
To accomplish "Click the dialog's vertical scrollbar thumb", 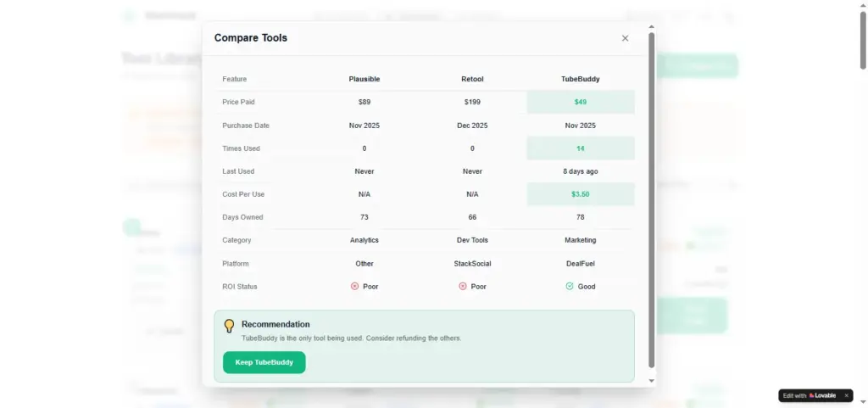I will click(652, 200).
